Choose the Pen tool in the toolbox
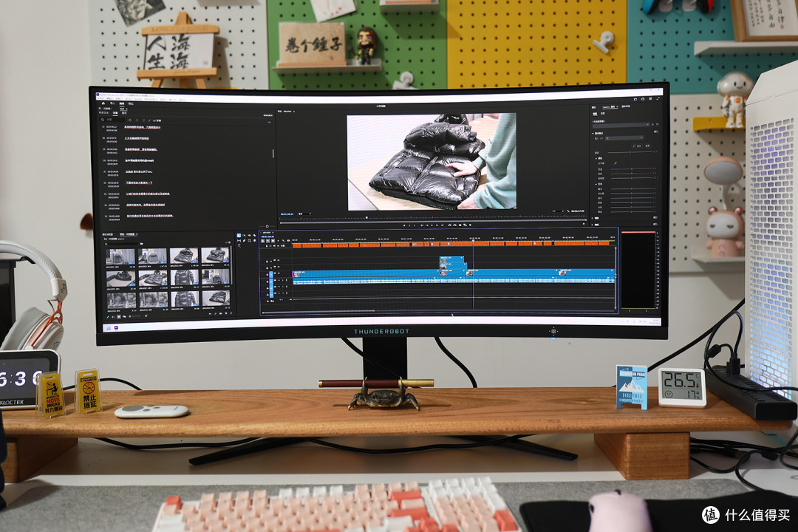798x532 pixels. (x=245, y=241)
